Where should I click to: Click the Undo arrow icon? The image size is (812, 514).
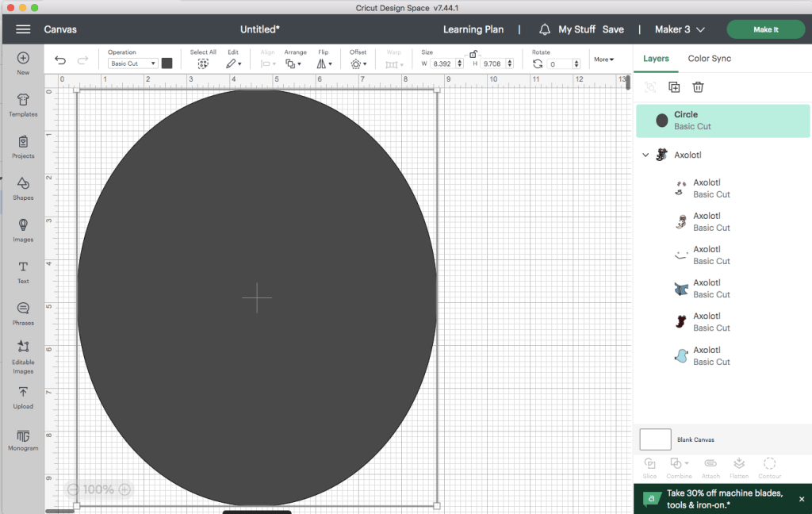[60, 61]
